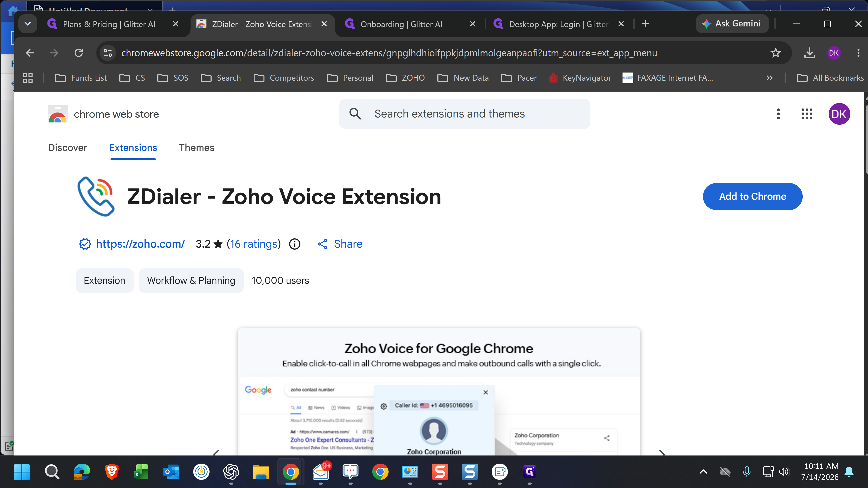
Task: Open Outlook from taskbar
Action: pyautogui.click(x=171, y=472)
